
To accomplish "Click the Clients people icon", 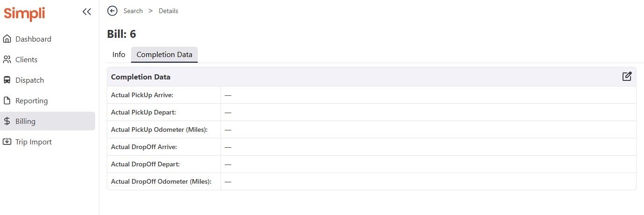I will 7,60.
